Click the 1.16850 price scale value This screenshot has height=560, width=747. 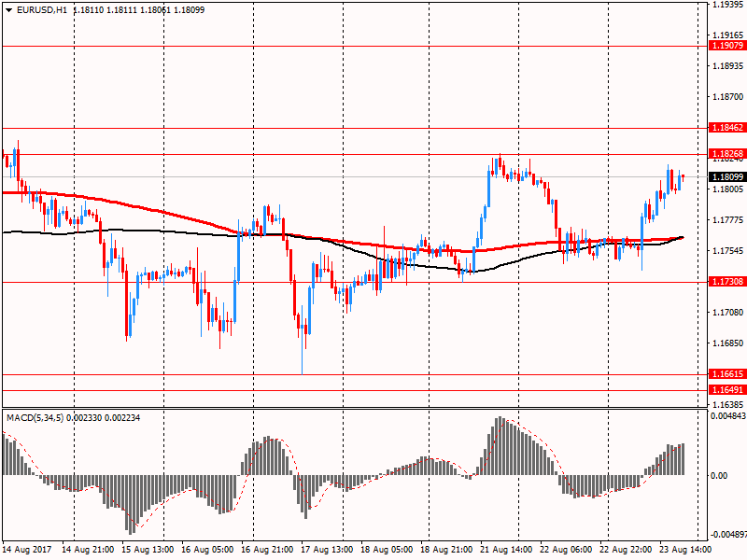point(727,343)
